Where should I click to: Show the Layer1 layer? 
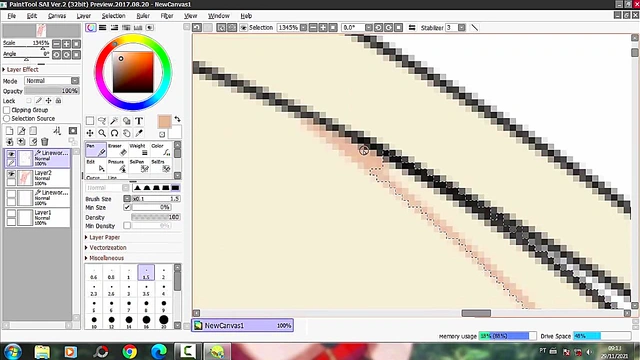11,213
